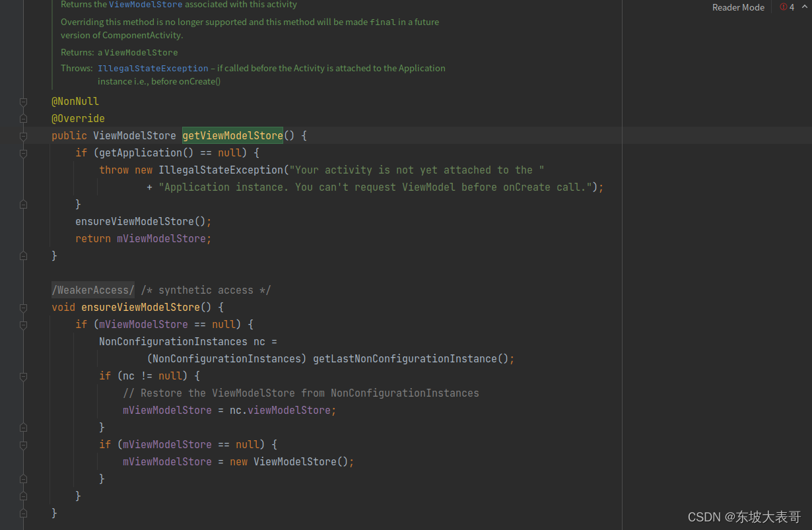Click the ViewModelStore return type in signature
This screenshot has height=530, width=812.
[x=135, y=135]
